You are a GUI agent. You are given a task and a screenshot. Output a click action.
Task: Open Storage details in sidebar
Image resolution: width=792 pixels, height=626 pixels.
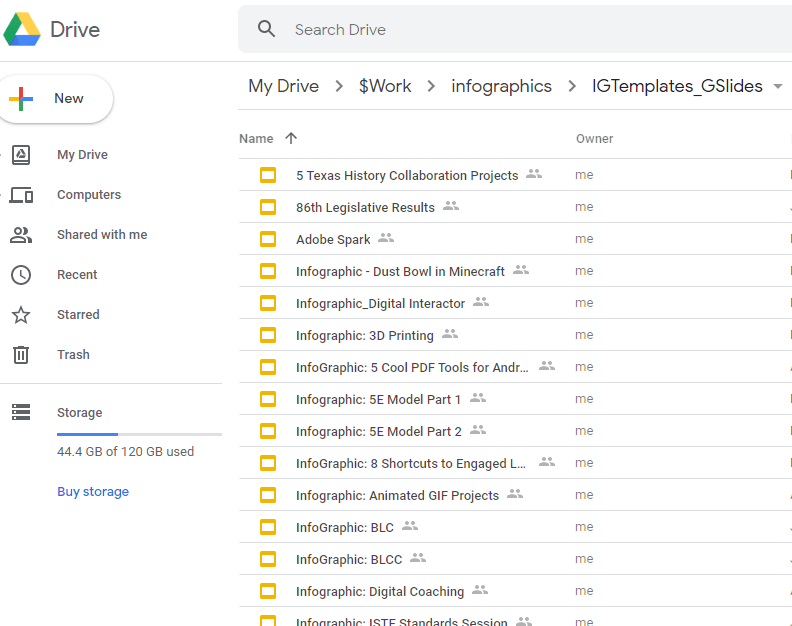click(79, 412)
